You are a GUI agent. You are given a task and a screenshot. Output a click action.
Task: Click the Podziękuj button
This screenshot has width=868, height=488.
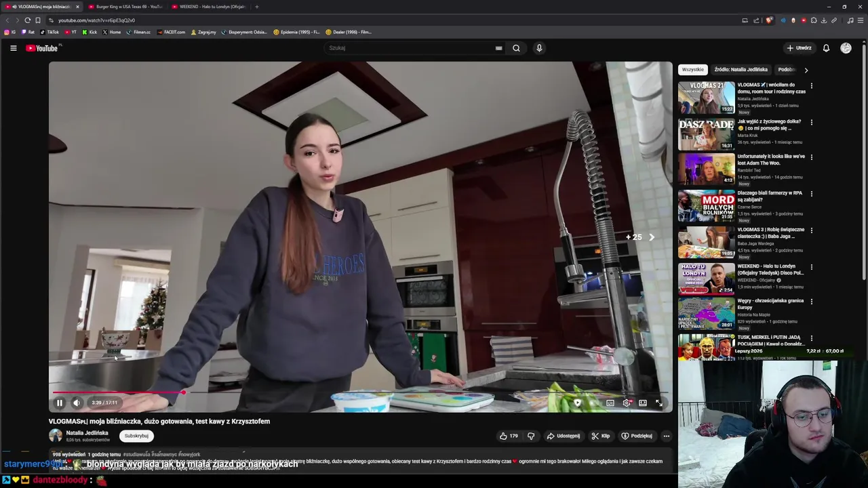(x=637, y=436)
